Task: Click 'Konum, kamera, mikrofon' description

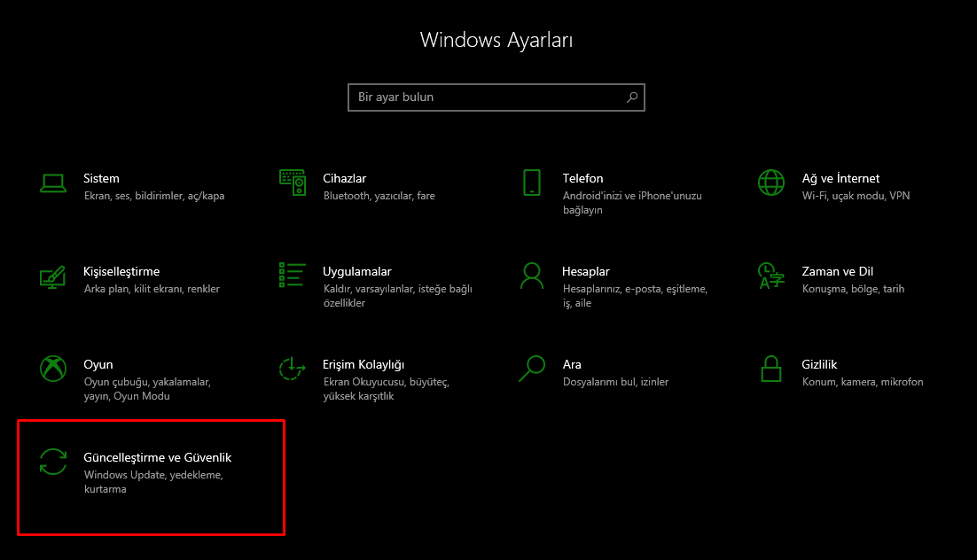Action: (863, 382)
